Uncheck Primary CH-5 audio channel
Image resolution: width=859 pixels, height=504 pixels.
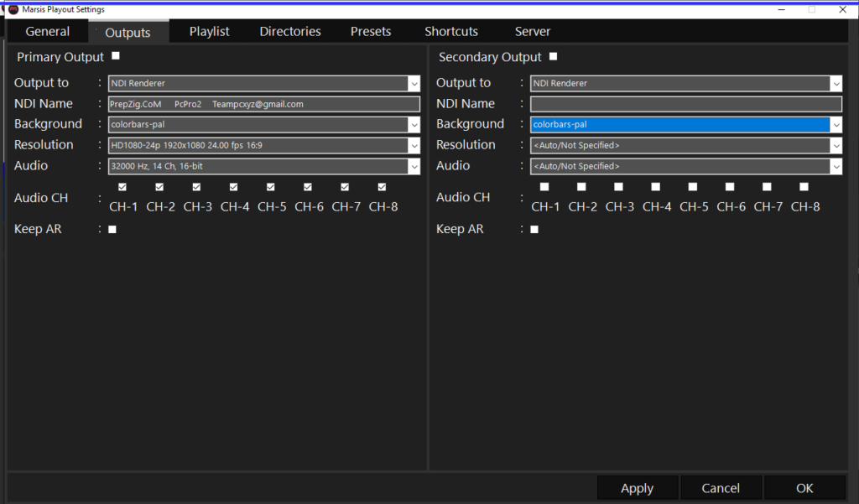[271, 187]
